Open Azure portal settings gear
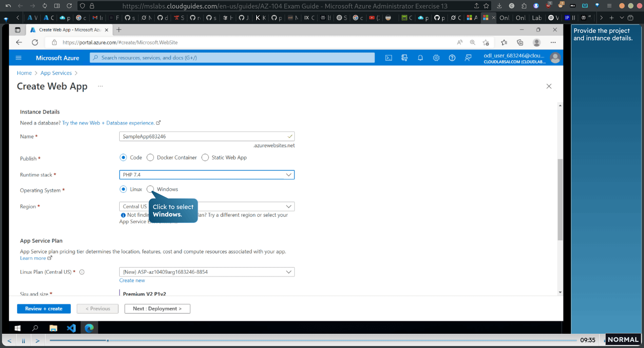Image resolution: width=644 pixels, height=348 pixels. pyautogui.click(x=436, y=58)
